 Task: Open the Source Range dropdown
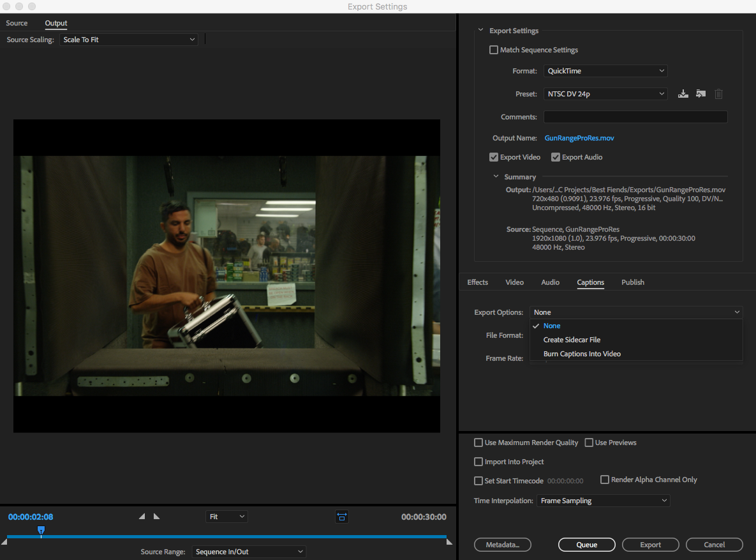(249, 551)
